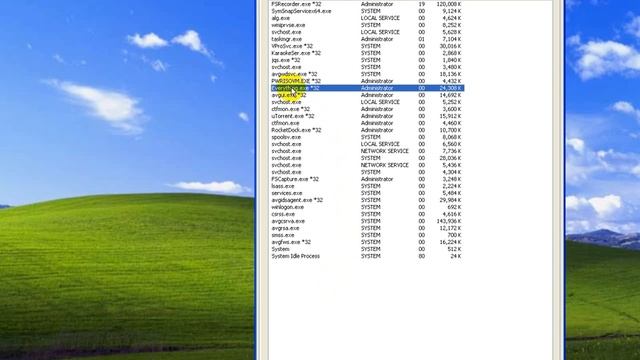
Task: Select the winlogon.exe process
Action: pyautogui.click(x=367, y=207)
